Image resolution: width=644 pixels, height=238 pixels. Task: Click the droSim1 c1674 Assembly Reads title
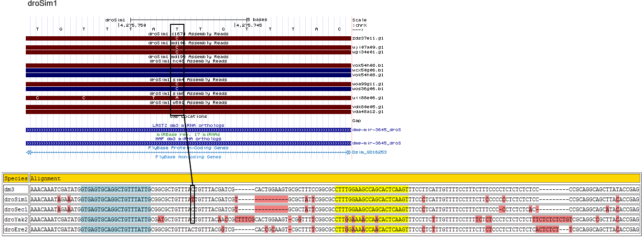click(x=188, y=34)
